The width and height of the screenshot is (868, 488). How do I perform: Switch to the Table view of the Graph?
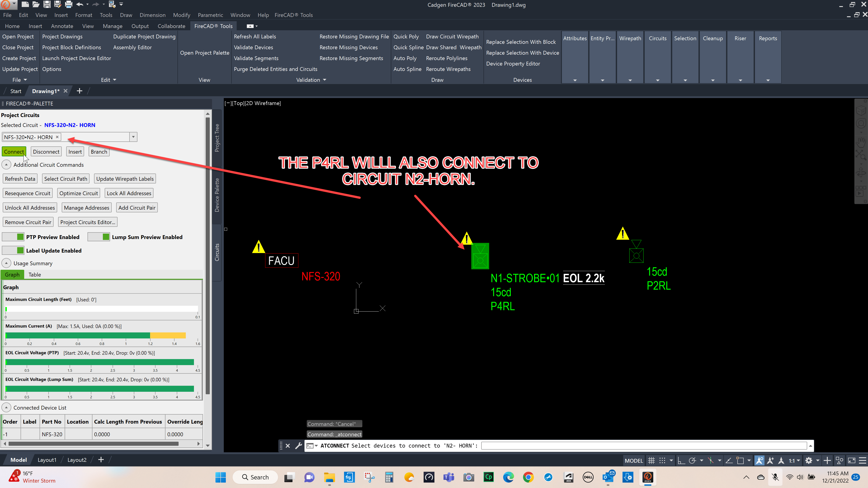35,274
